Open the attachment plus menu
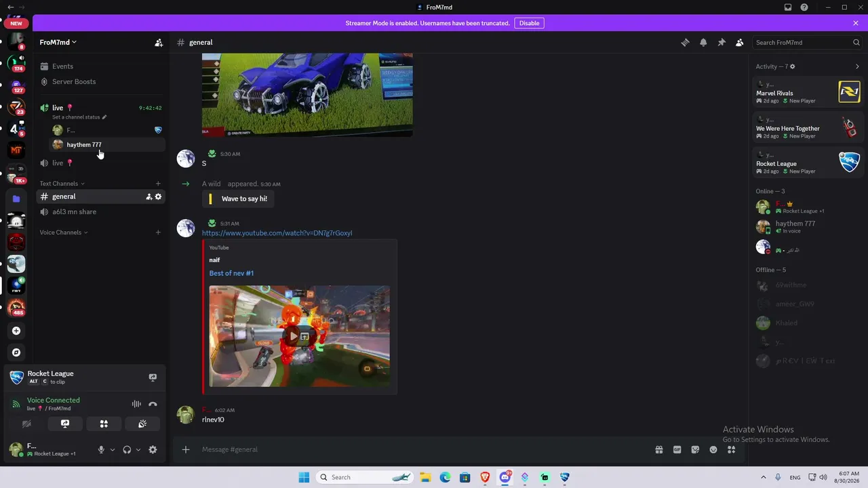868x488 pixels. coord(186,449)
